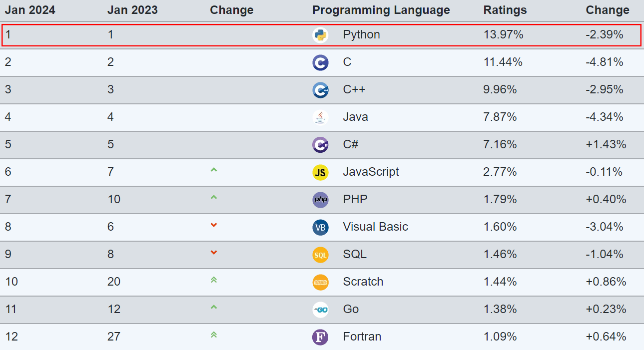
Task: Click Jan 2023 rank 20 for Scratch
Action: click(114, 282)
